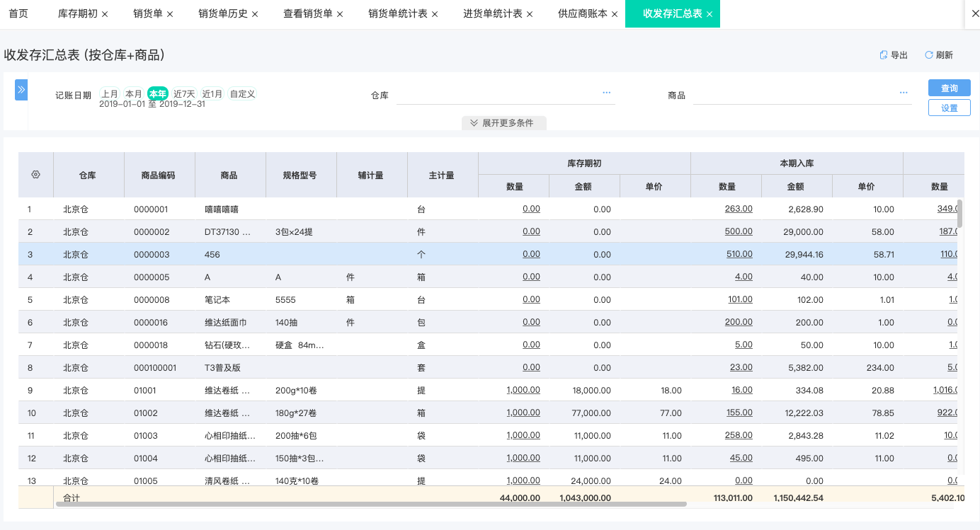This screenshot has width=980, height=530.
Task: Choose the 近1月 date option
Action: click(x=212, y=93)
